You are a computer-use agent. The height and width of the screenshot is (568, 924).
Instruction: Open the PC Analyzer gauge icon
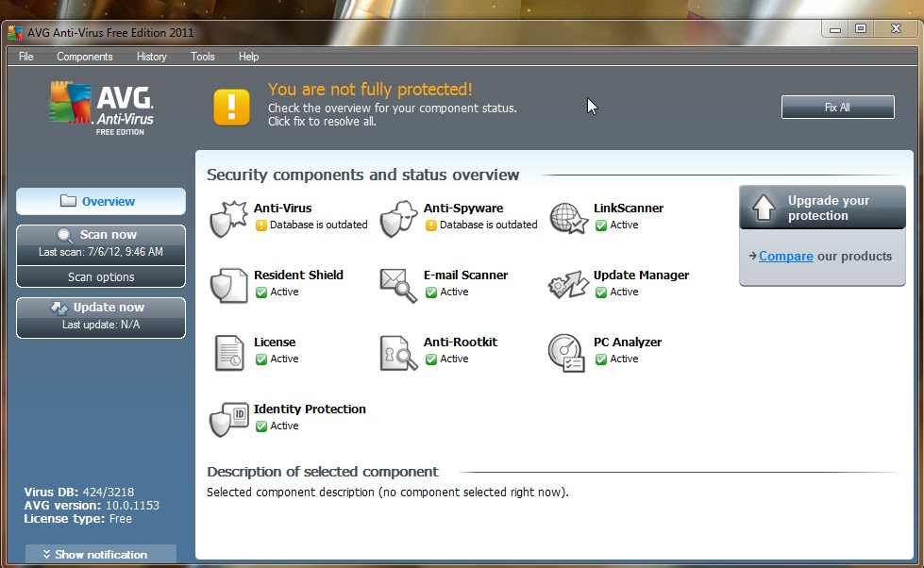click(x=566, y=353)
